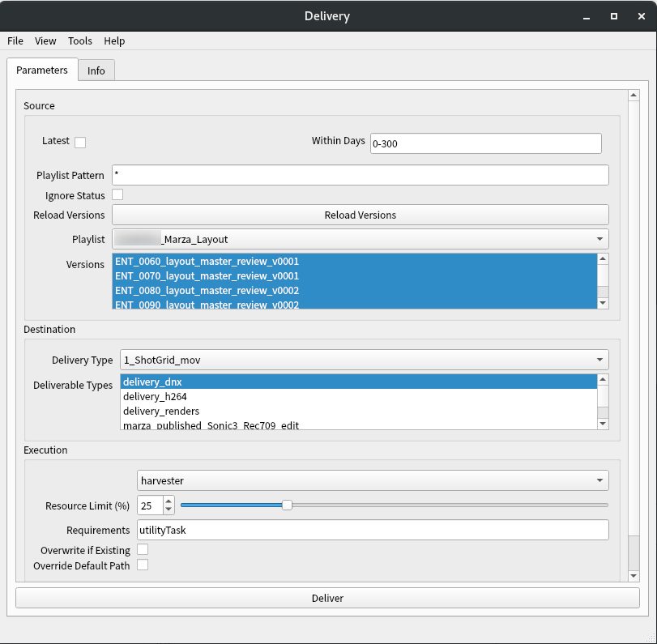
Task: Open the Playlist dropdown
Action: click(x=360, y=239)
